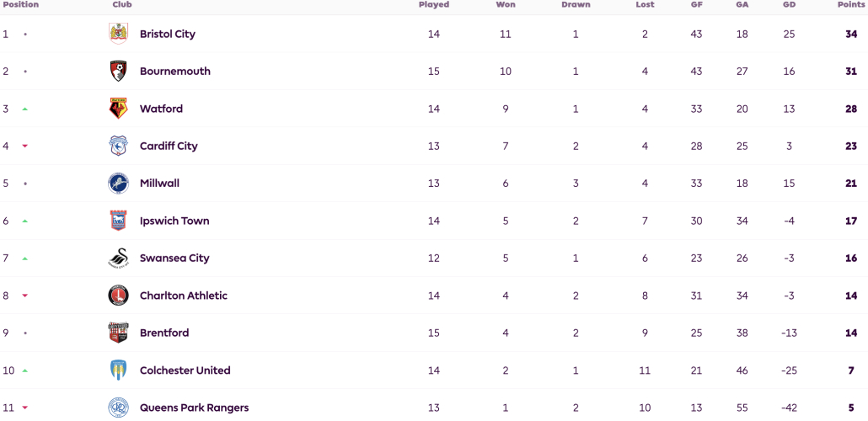Click green up arrow beside Watford
Viewport: 868px width, 421px height.
coord(25,109)
